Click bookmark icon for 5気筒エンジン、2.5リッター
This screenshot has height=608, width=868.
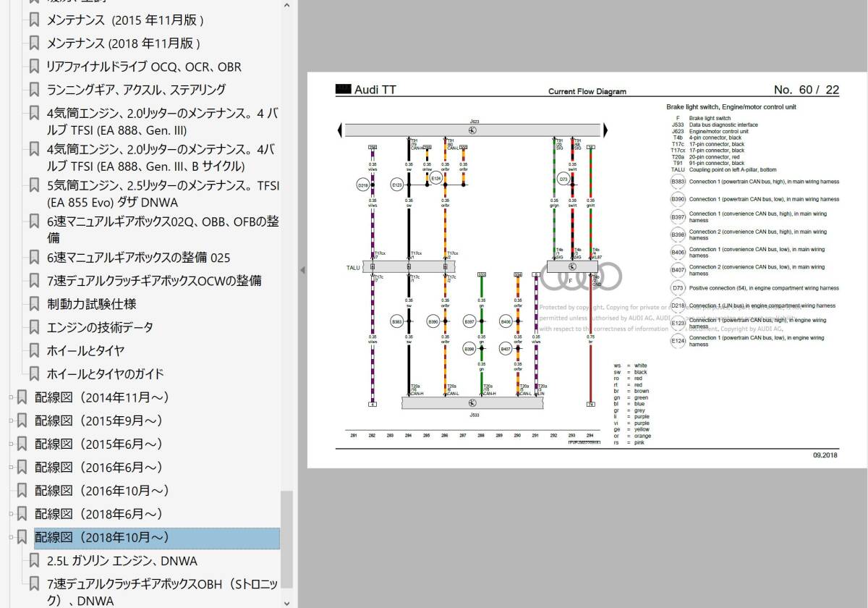click(x=34, y=185)
